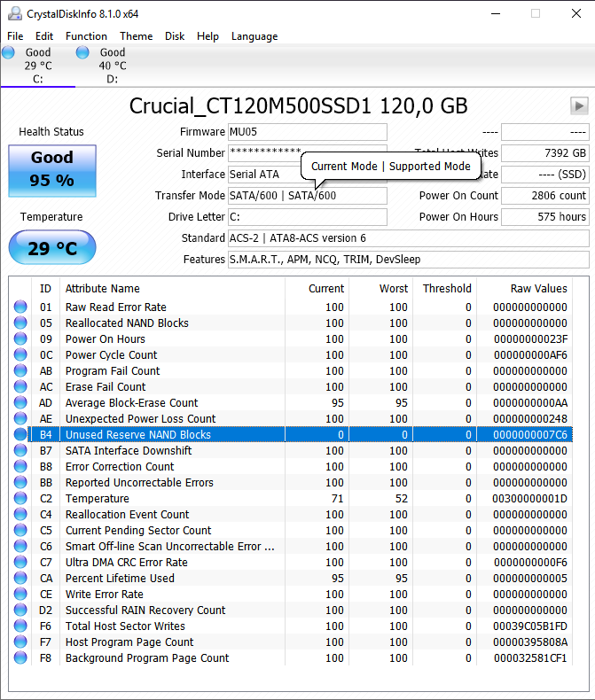Click the Power On Hours value 575 hours
The width and height of the screenshot is (595, 700).
545,217
